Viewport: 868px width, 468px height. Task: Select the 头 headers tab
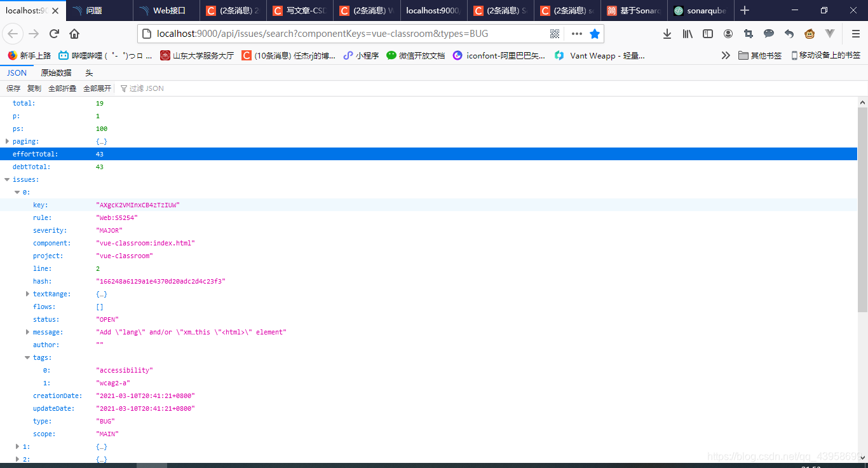point(89,73)
